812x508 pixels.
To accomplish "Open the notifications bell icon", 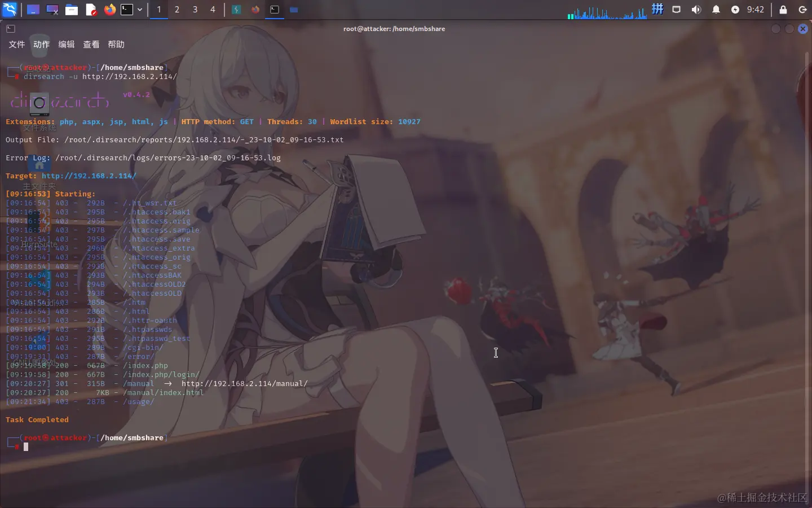I will coord(716,10).
